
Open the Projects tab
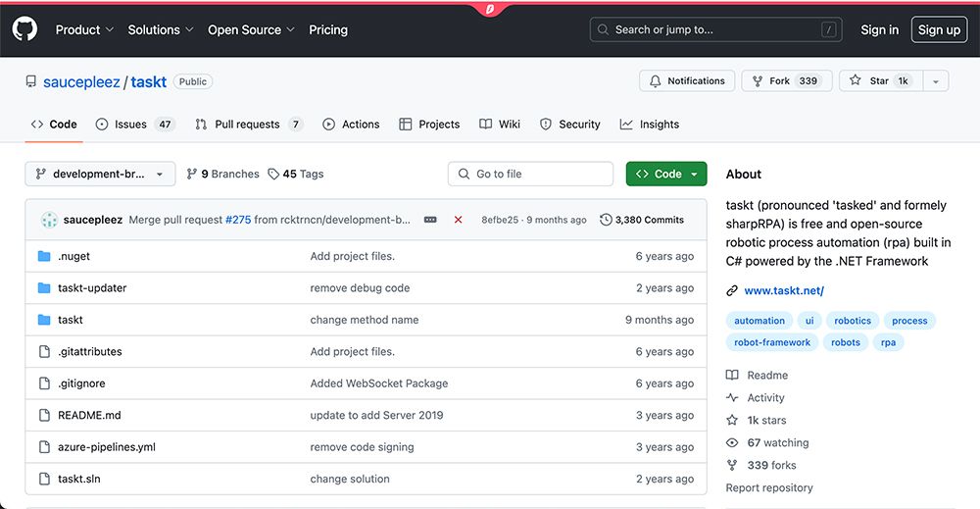click(x=429, y=124)
